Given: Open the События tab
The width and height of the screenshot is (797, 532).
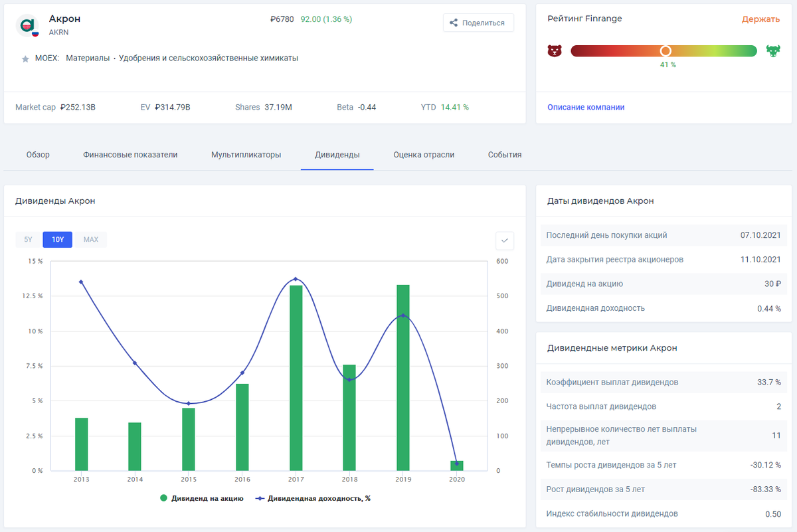Looking at the screenshot, I should pos(505,155).
